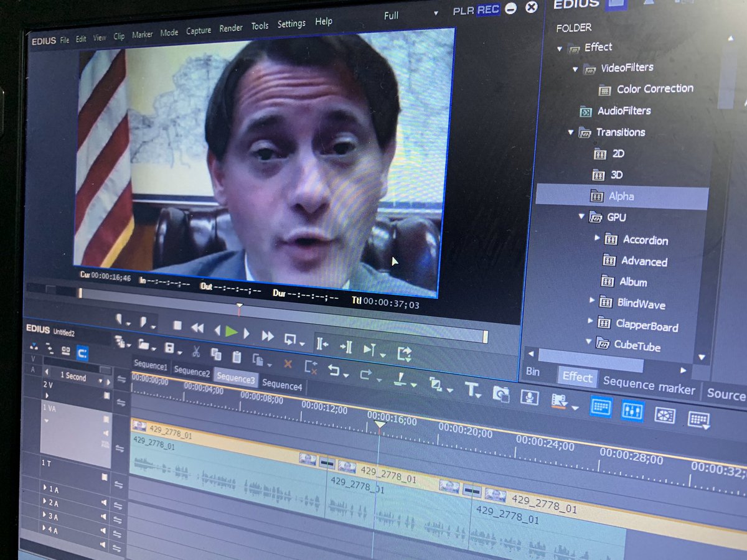Viewport: 747px width, 560px height.
Task: Switch to Sequence1 tab
Action: [x=150, y=366]
